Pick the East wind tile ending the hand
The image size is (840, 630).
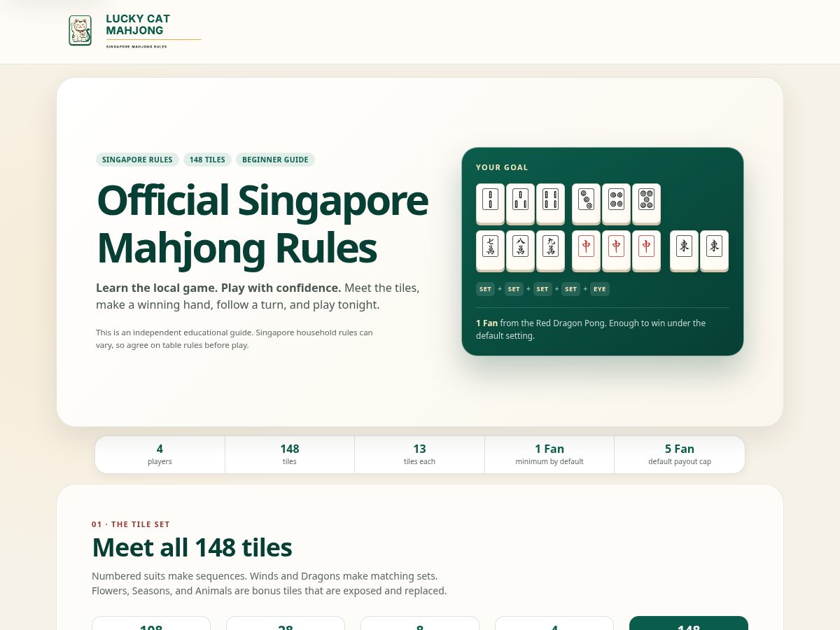tap(714, 250)
